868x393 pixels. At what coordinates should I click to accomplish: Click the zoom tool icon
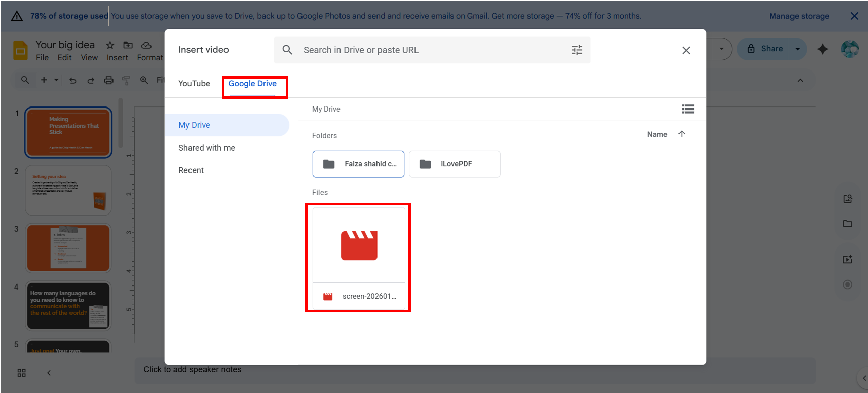[144, 80]
